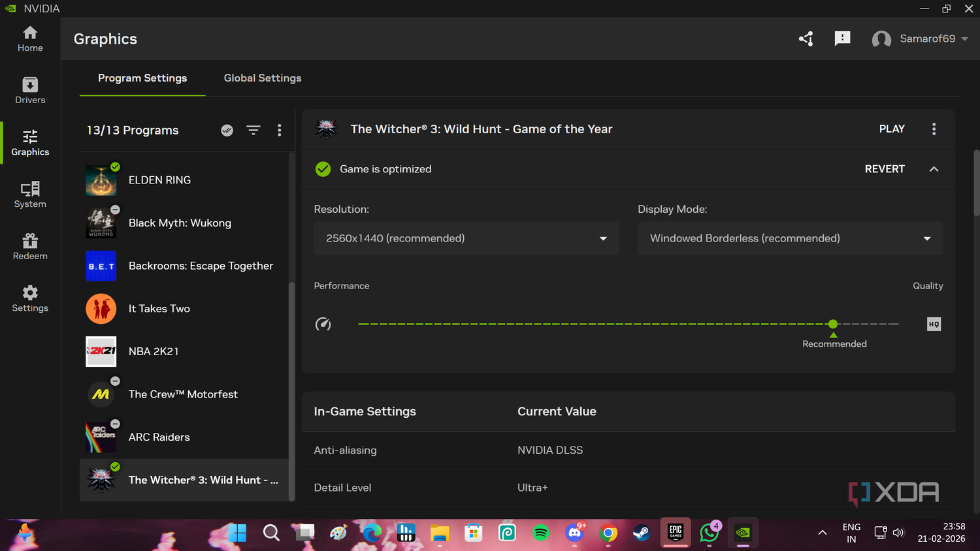Screen dimensions: 980x551
Task: Open the Samarof69 account dropdown
Action: (920, 39)
